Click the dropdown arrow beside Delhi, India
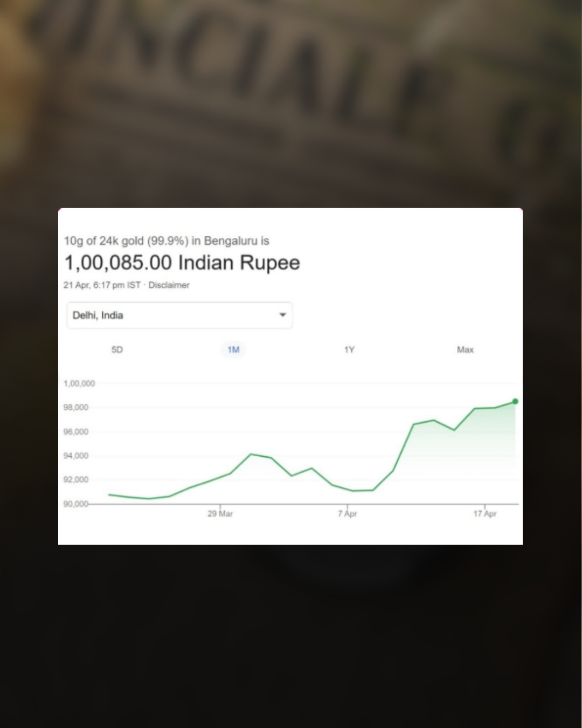 pyautogui.click(x=282, y=315)
